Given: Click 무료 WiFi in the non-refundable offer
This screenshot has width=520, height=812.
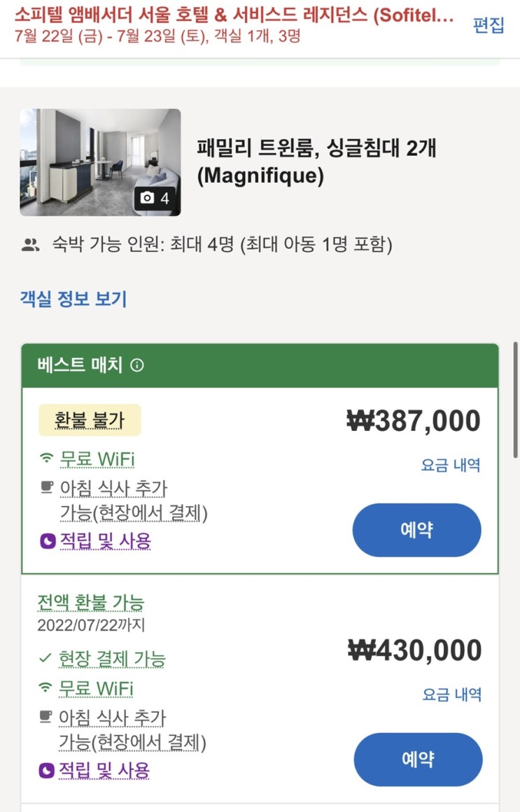Looking at the screenshot, I should (97, 460).
